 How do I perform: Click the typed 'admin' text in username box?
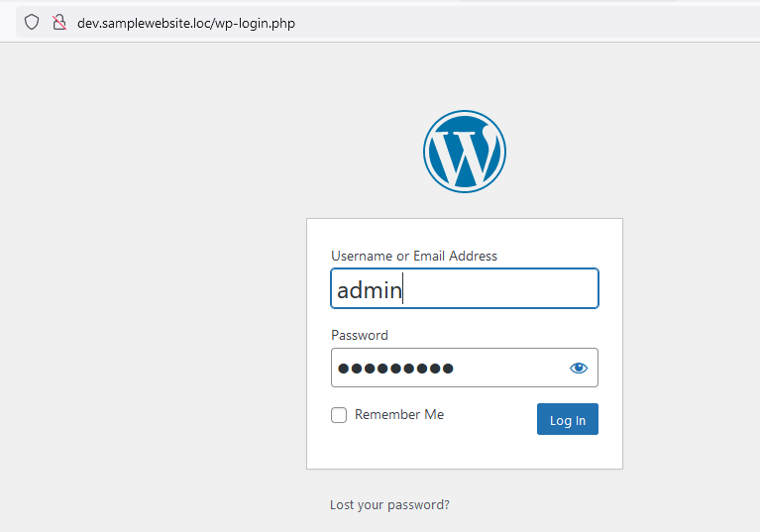tap(370, 290)
